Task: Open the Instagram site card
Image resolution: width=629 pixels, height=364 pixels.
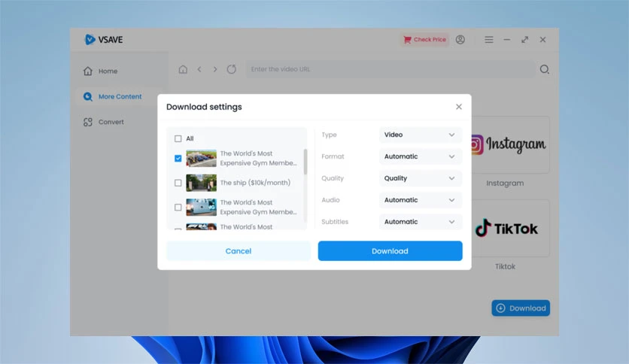Action: 510,144
